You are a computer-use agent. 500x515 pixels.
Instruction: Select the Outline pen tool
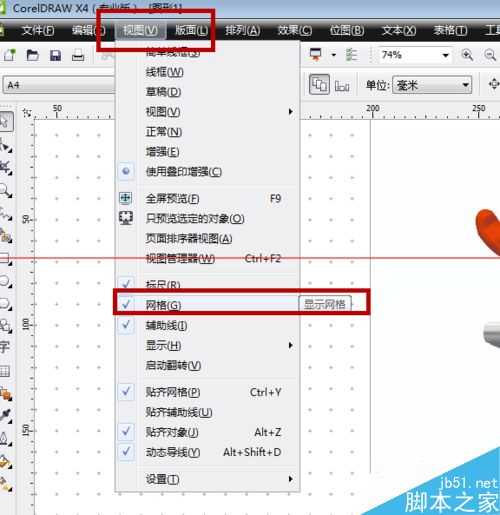coord(5,439)
